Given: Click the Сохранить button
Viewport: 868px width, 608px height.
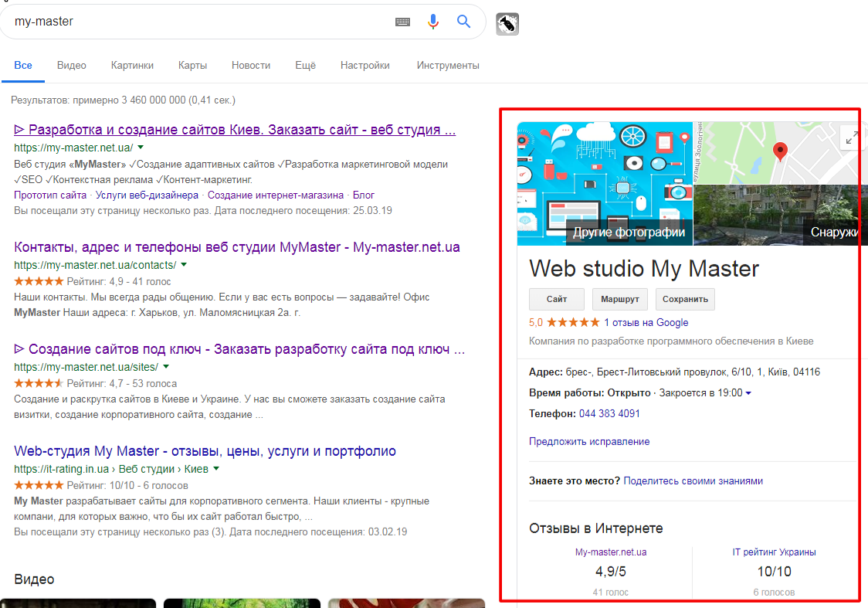Looking at the screenshot, I should point(685,299).
